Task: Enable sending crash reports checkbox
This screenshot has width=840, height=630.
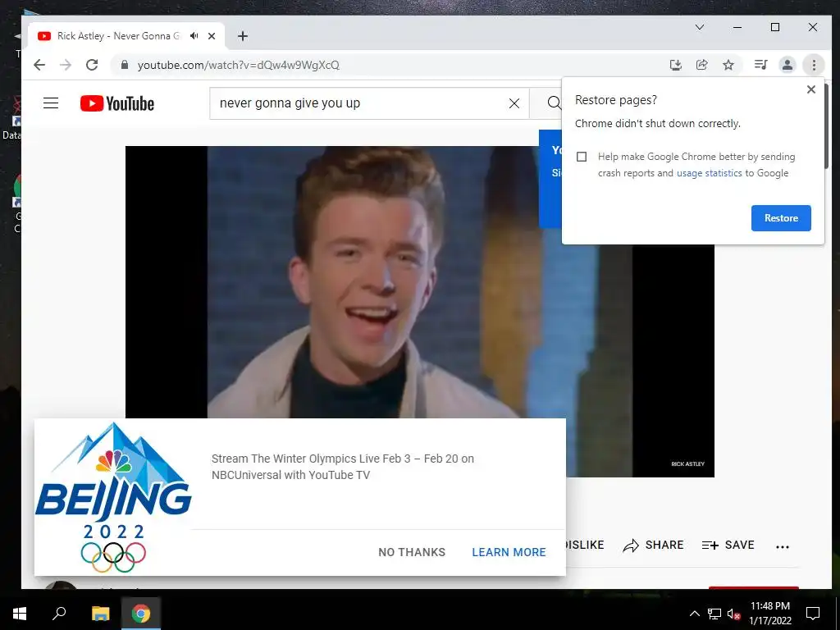Action: click(x=582, y=157)
